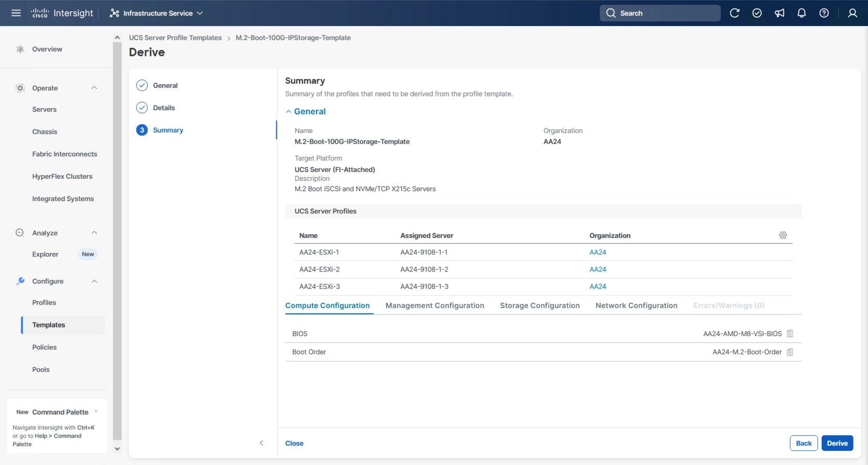
Task: Click the sidebar scrollbar down arrow
Action: (x=117, y=449)
